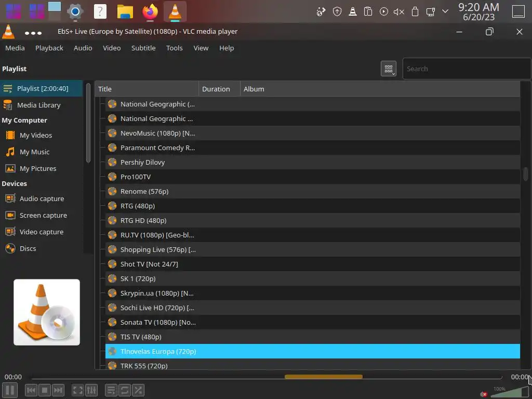Open the Media menu
The image size is (532, 399).
tap(15, 48)
